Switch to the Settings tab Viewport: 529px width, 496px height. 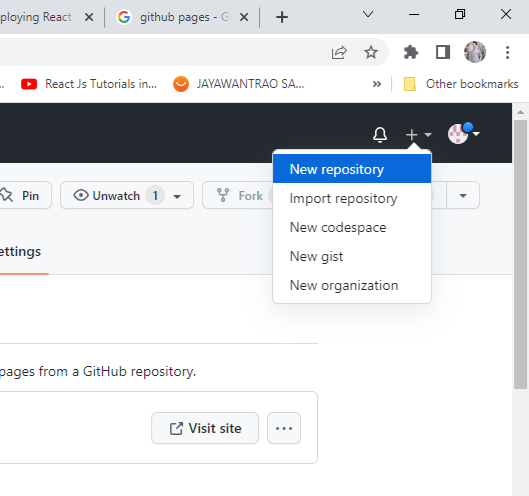20,252
